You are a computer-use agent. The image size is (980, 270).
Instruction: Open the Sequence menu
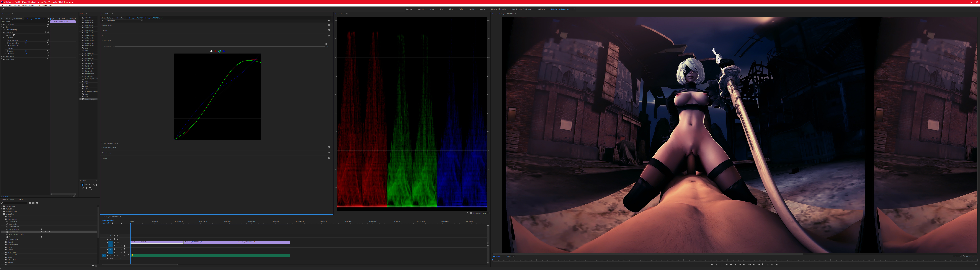pos(17,5)
